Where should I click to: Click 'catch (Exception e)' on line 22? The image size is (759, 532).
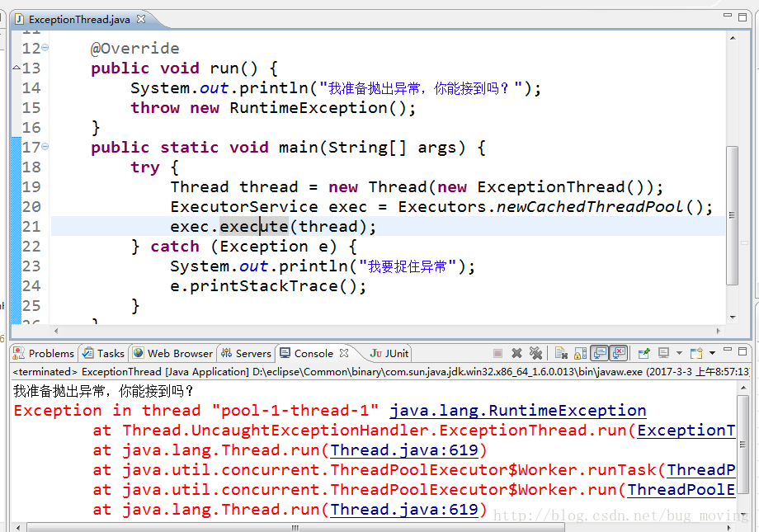pyautogui.click(x=244, y=247)
